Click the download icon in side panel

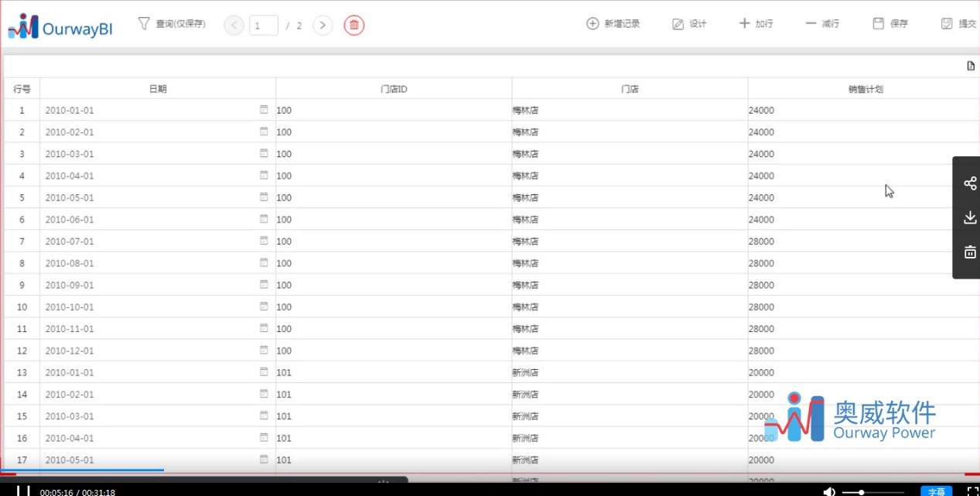[970, 217]
